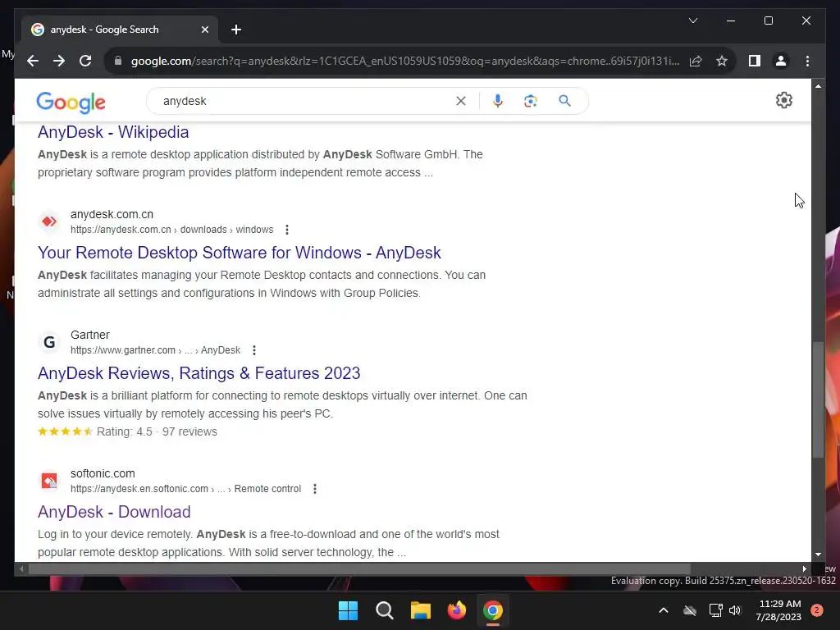
Task: Click the scroll up arrow
Action: pos(818,85)
